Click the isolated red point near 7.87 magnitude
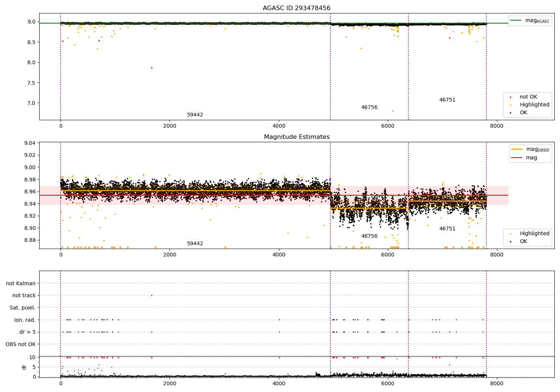This screenshot has width=560, height=392. click(152, 68)
